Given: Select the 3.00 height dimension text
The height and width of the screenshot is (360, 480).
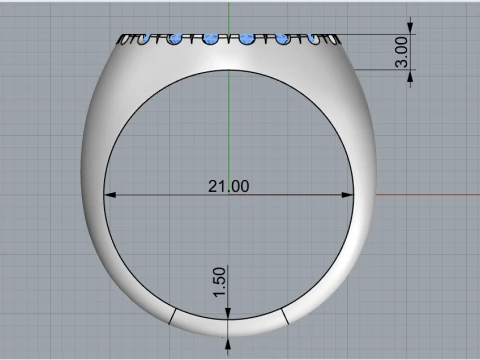Looking at the screenshot, I should tap(401, 52).
